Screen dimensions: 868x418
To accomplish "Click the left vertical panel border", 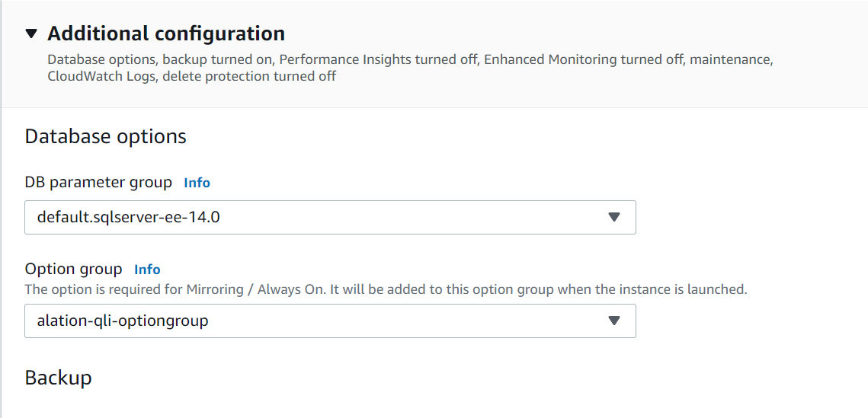I will (1, 209).
